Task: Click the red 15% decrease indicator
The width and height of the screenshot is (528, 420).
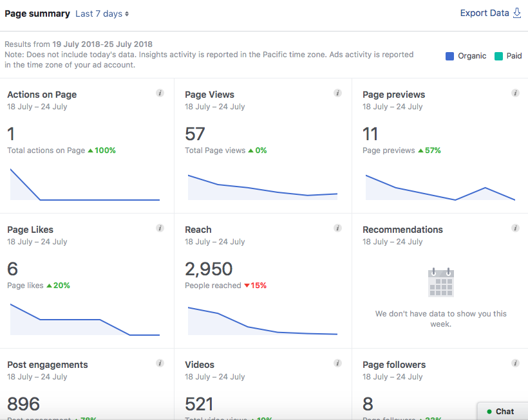Action: (x=255, y=286)
